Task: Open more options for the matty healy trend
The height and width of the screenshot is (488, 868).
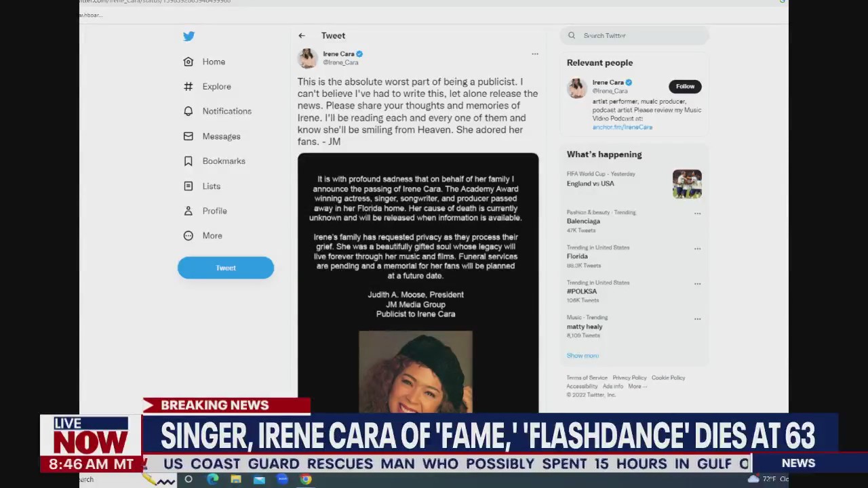Action: click(x=697, y=319)
